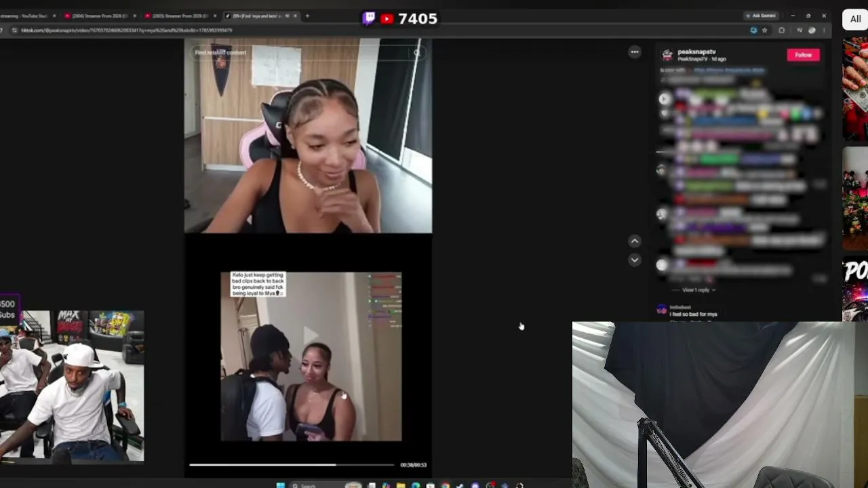Open the three-dots more options menu
Screen dimensions: 868x488
635,52
